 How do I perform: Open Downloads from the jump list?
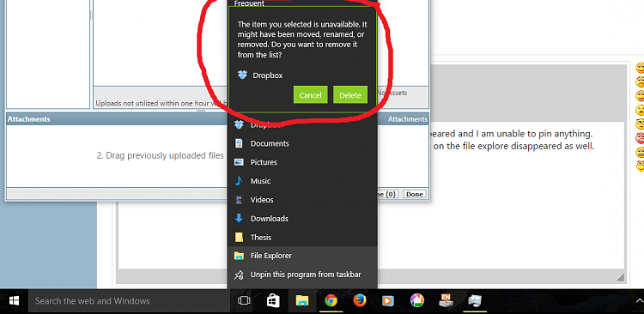(x=302, y=219)
